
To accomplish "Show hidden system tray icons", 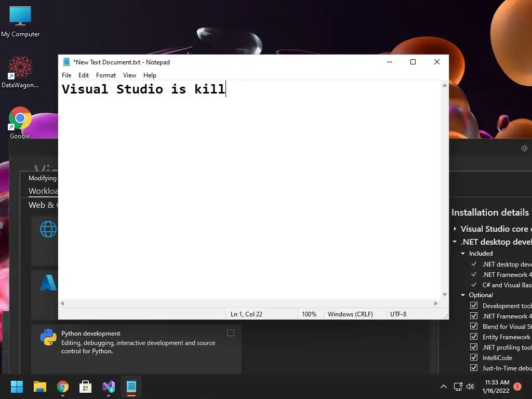I will tap(444, 387).
